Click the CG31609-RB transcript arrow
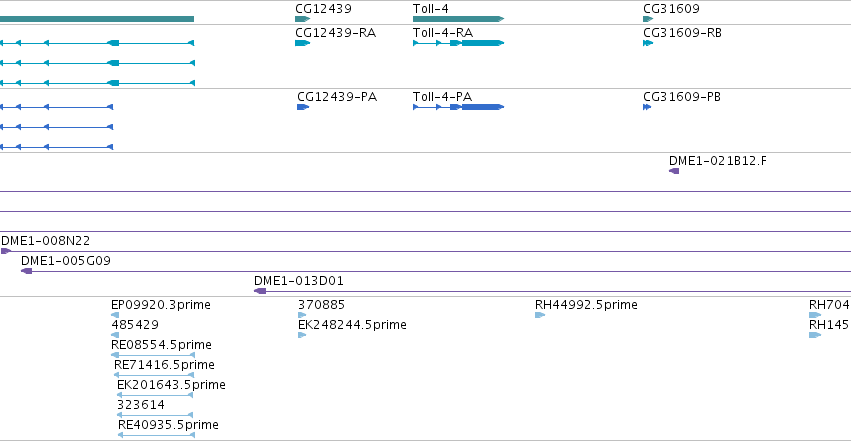Screen dimensions: 851x441 (x=648, y=43)
